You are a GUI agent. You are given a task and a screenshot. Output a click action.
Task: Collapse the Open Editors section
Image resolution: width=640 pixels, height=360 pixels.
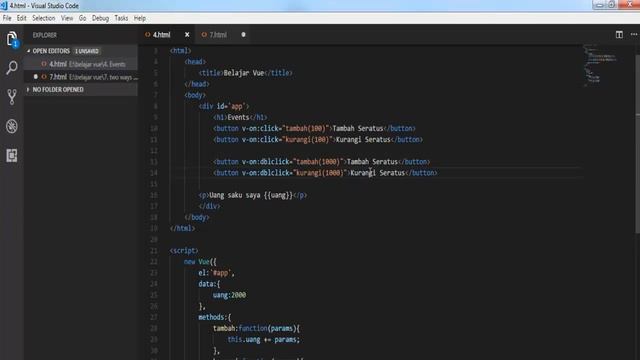(x=29, y=51)
